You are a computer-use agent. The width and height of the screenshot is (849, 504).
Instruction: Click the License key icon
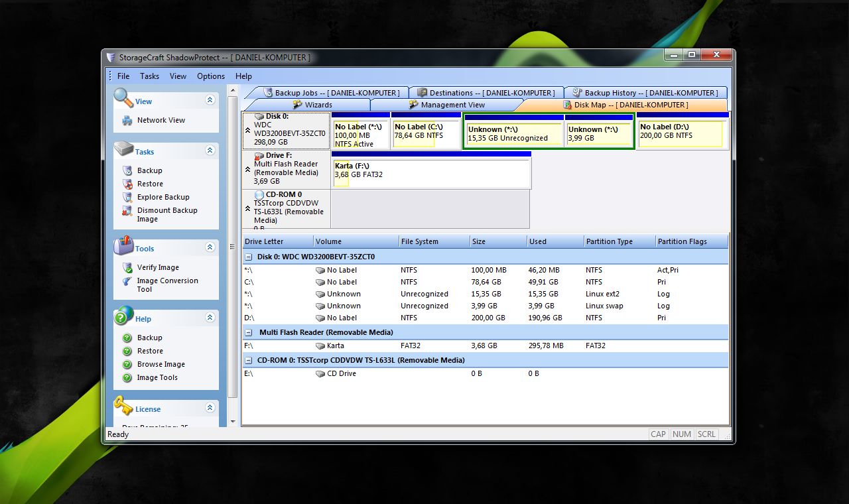coord(123,405)
